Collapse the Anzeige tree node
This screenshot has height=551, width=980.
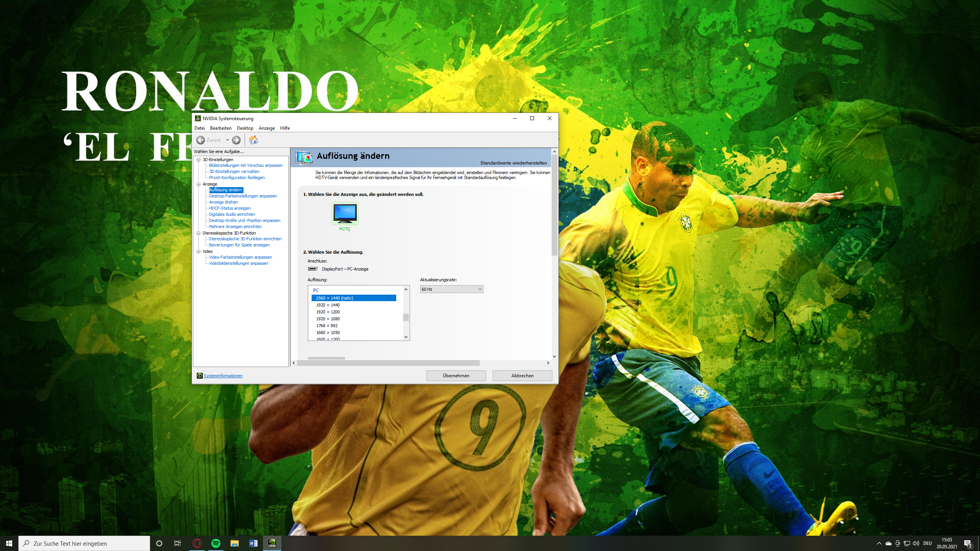click(x=199, y=184)
